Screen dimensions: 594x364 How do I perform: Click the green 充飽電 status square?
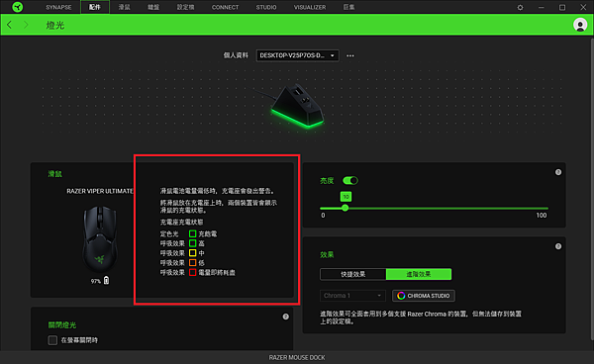click(x=192, y=233)
